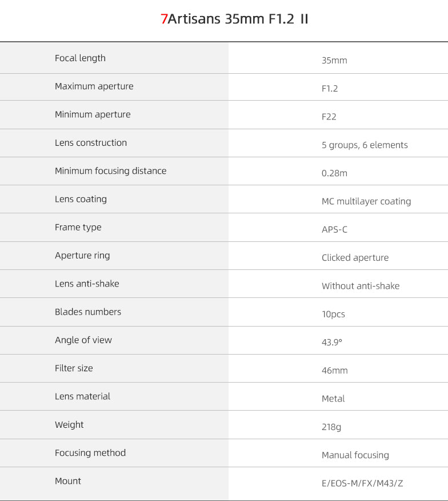Click the F22 minimum aperture value
448x501 pixels.
(329, 117)
